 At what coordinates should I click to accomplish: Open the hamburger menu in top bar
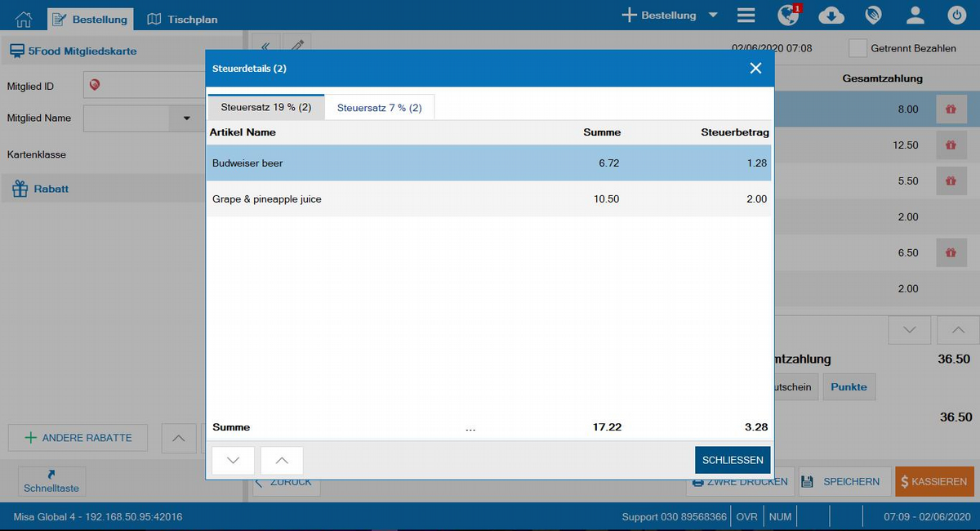[x=746, y=16]
